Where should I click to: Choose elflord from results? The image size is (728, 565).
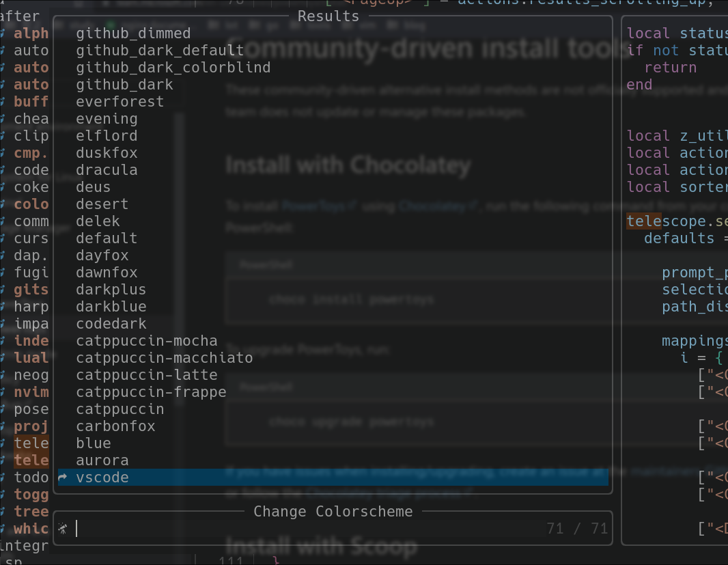coord(107,136)
